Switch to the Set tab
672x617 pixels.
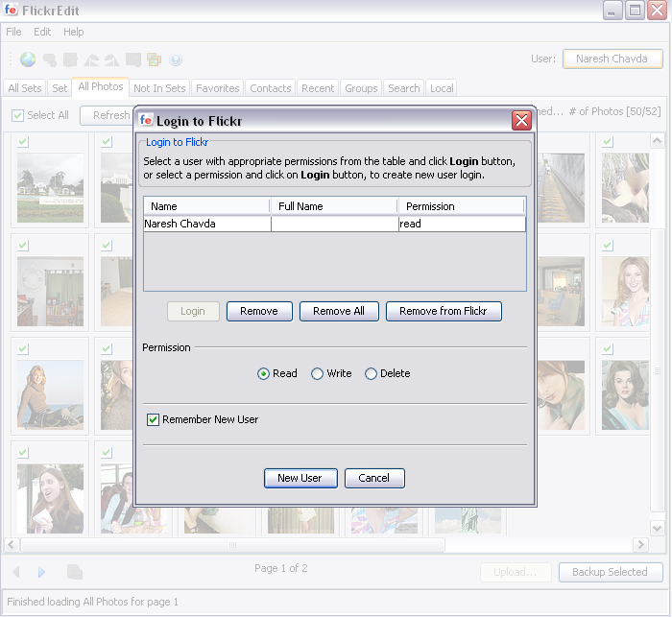click(x=60, y=88)
